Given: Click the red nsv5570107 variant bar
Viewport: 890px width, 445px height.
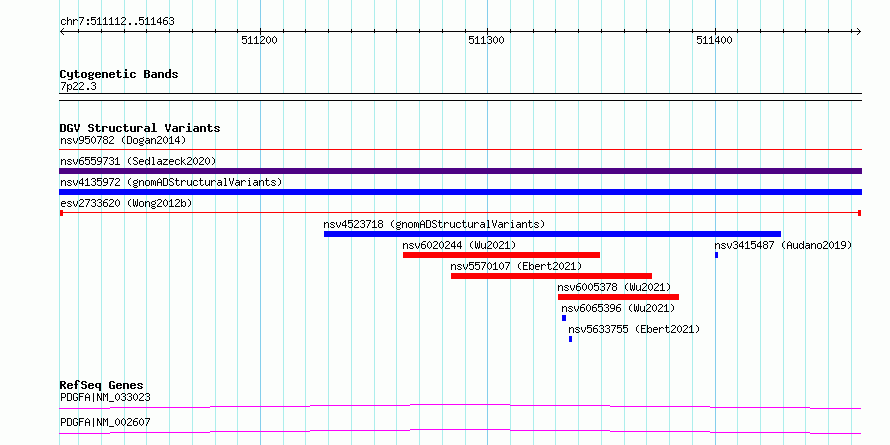Looking at the screenshot, I should (x=551, y=276).
